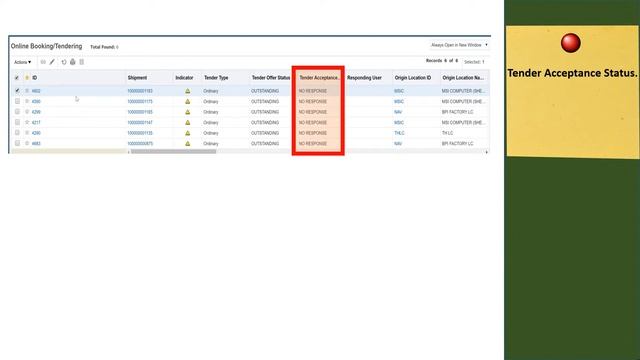This screenshot has width=640, height=360.
Task: Click the star icon for shipment 10000000875
Action: (27, 144)
